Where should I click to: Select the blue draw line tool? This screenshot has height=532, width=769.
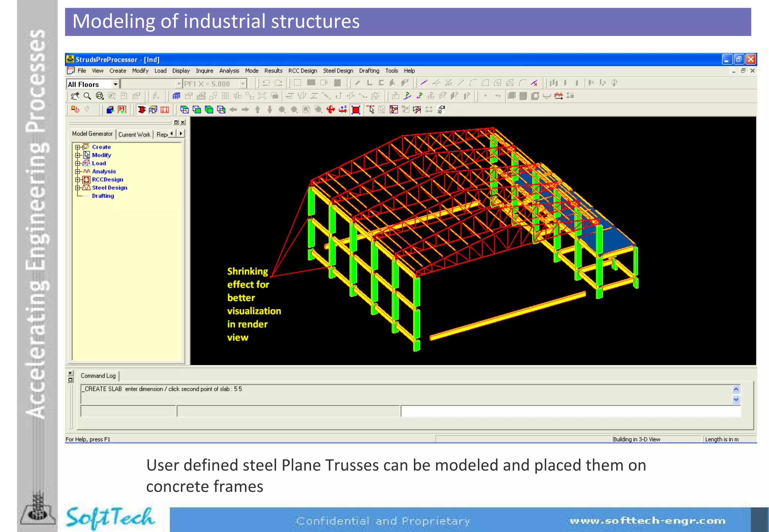click(424, 83)
